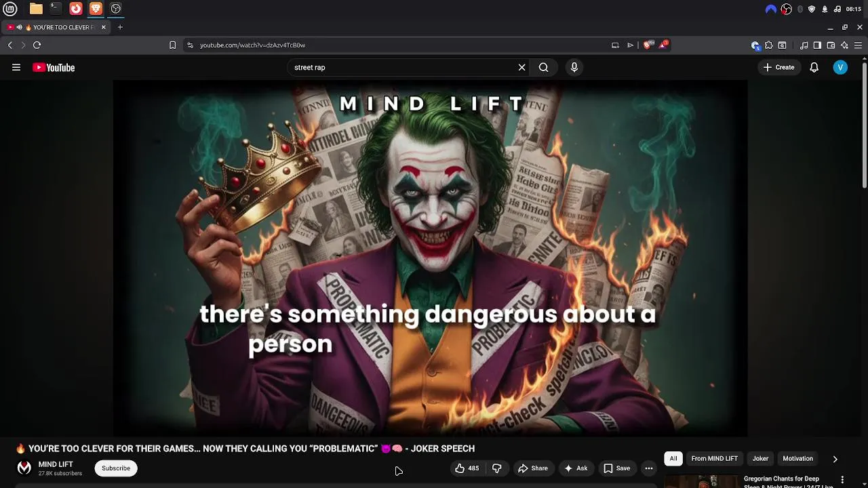Clear the 'street rap' search text
This screenshot has width=868, height=488.
click(521, 67)
